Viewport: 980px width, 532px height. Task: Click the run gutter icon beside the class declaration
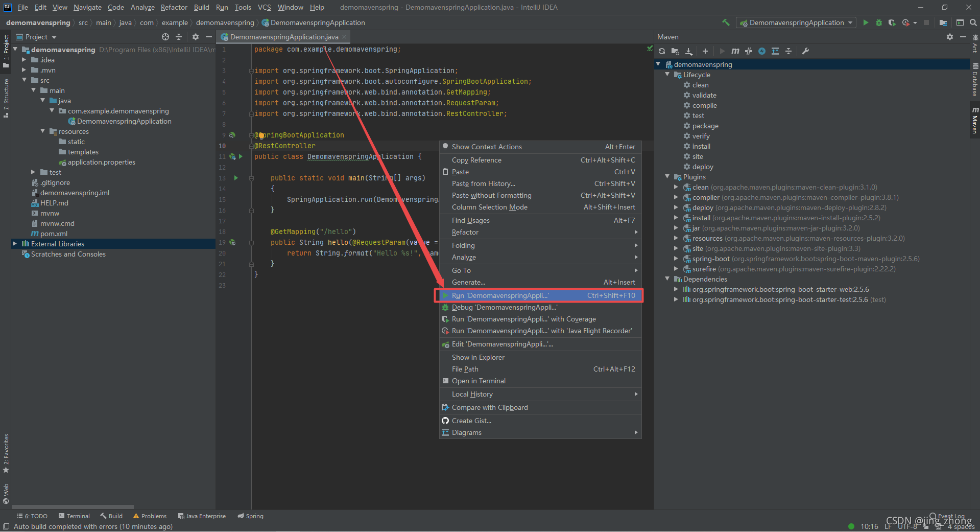241,156
